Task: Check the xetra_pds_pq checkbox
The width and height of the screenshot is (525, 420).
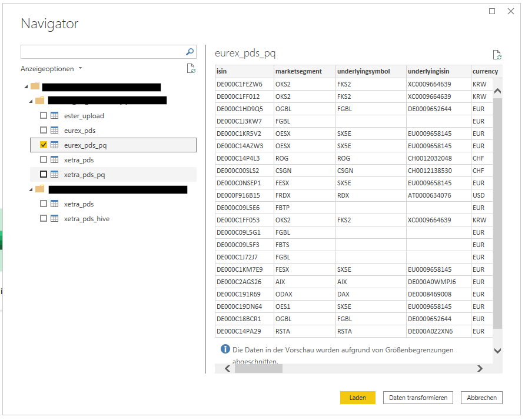Action: [x=44, y=174]
